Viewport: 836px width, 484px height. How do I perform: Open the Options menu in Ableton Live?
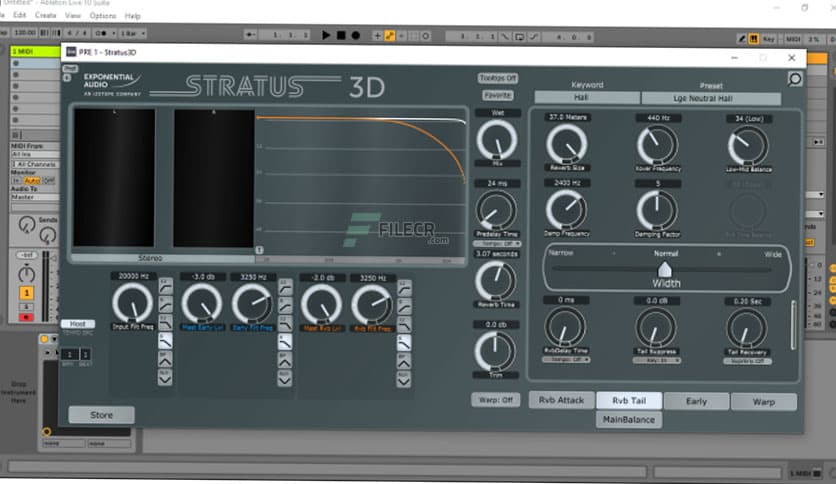103,16
